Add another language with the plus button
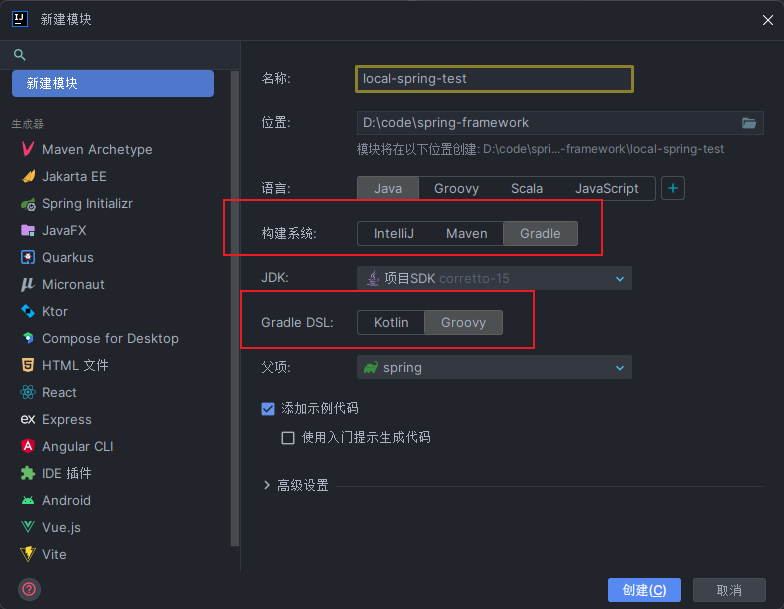 (x=672, y=188)
